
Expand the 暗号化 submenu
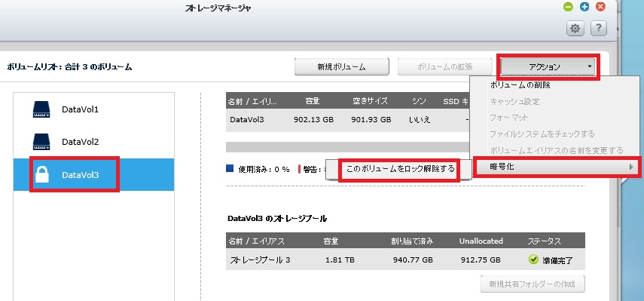(x=557, y=167)
